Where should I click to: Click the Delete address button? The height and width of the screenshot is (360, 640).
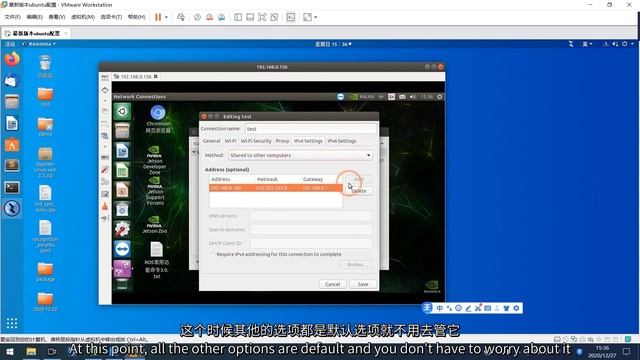click(x=359, y=191)
